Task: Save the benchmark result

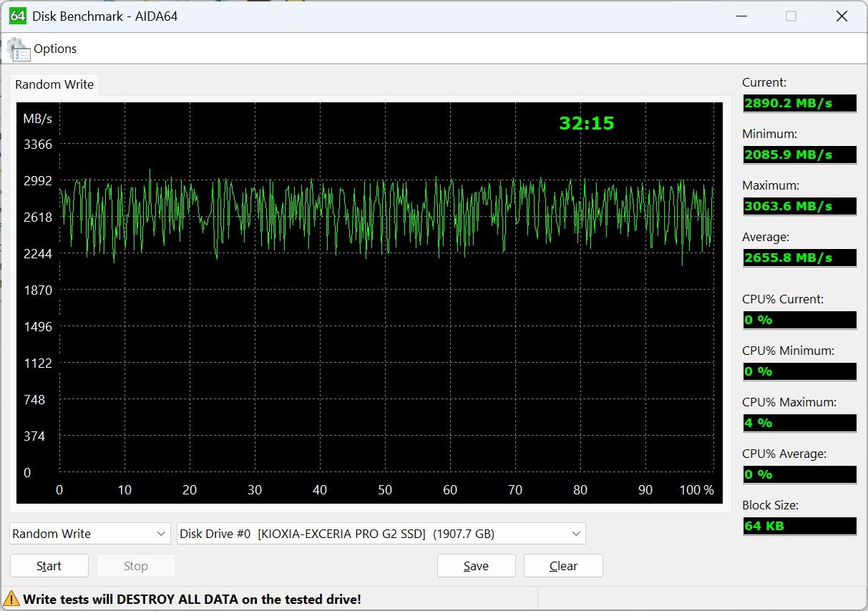Action: [477, 566]
